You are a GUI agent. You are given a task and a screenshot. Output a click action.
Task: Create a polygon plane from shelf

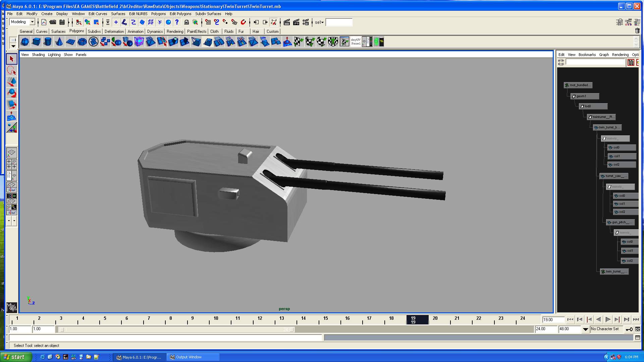[71, 42]
